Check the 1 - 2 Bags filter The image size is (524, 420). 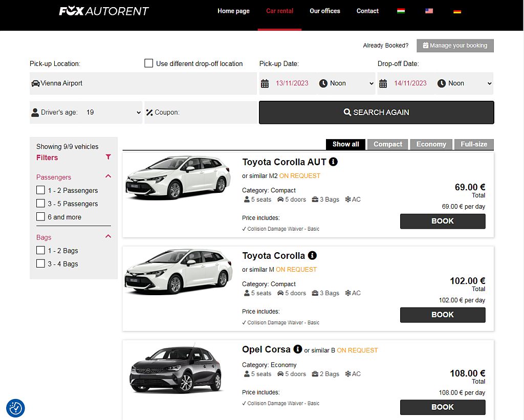point(40,251)
